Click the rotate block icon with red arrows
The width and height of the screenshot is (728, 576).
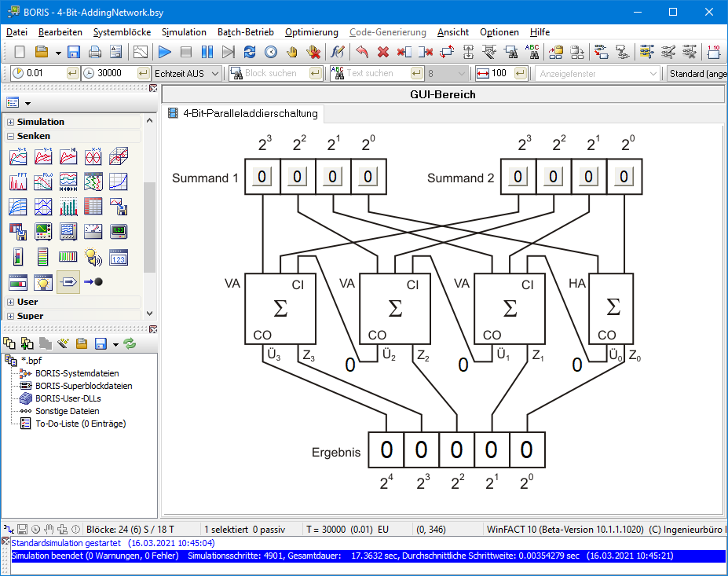pyautogui.click(x=447, y=52)
